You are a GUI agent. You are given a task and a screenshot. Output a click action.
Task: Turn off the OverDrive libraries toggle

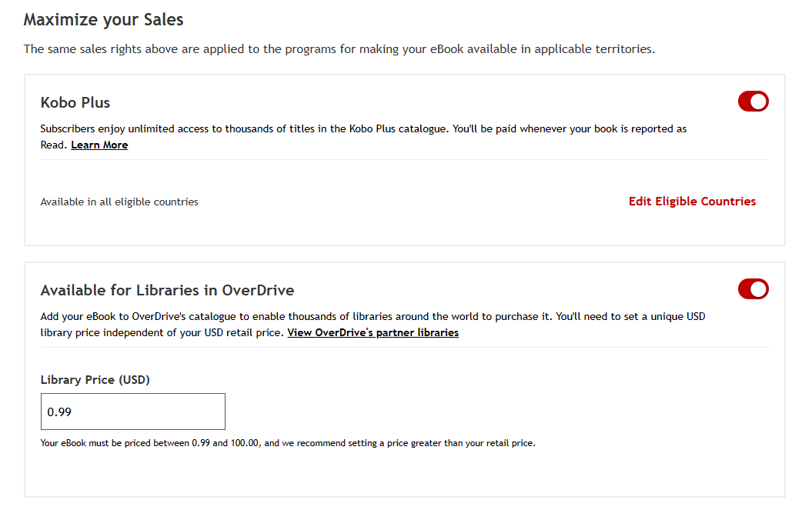753,289
